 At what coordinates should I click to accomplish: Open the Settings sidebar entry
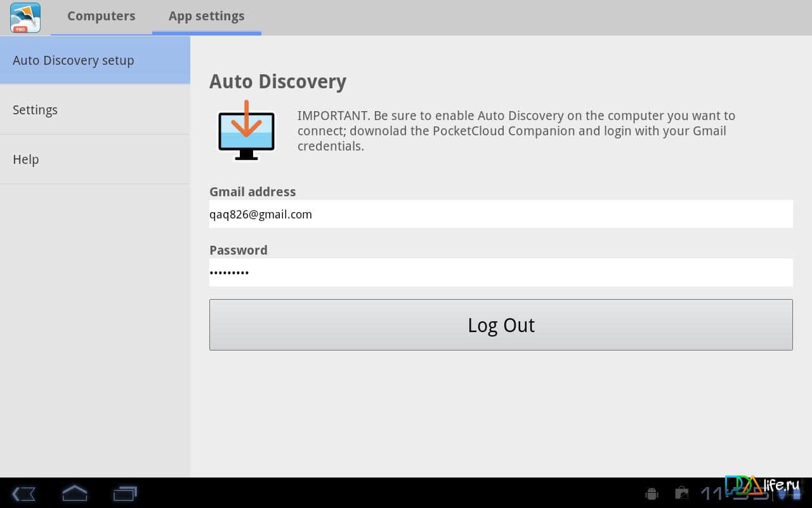[95, 110]
